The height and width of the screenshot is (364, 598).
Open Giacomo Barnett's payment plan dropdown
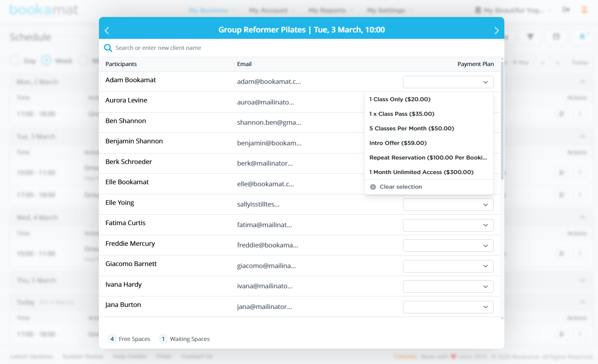tap(448, 266)
